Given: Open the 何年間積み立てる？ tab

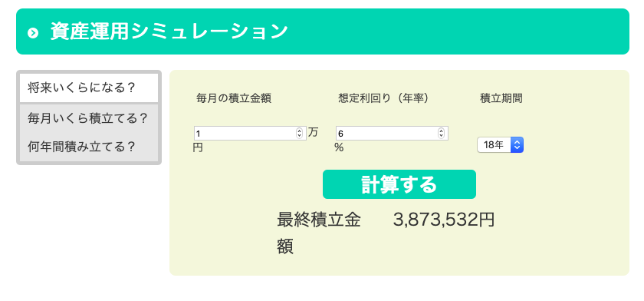Looking at the screenshot, I should pos(89,147).
